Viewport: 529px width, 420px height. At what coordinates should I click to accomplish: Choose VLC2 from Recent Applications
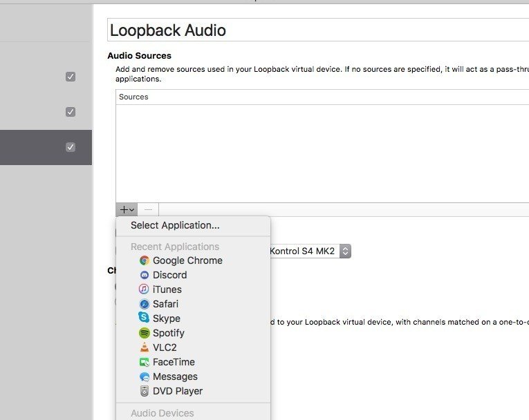pyautogui.click(x=193, y=347)
